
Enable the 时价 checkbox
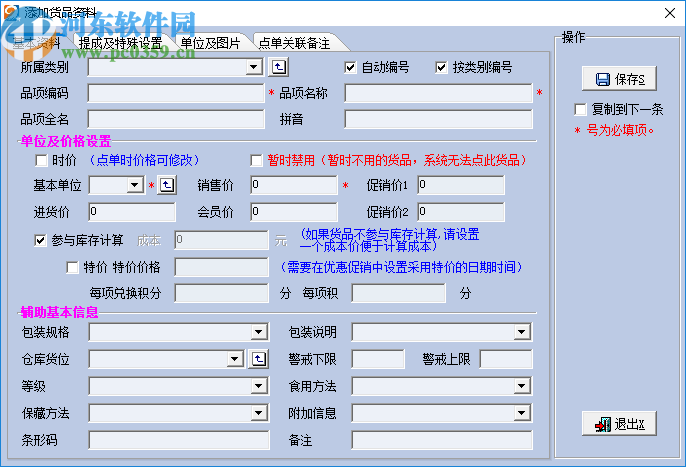coord(41,161)
